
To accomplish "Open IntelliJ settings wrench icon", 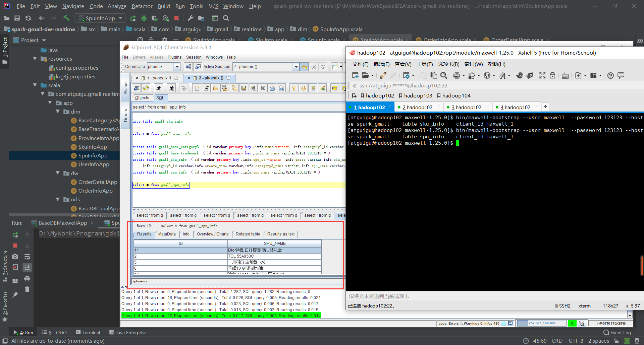I will [191, 18].
